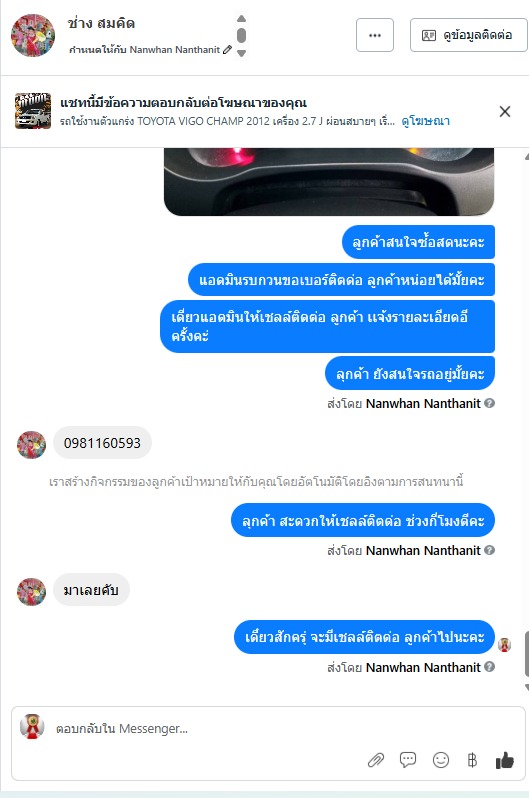Open ช่าง สมคิด profile picture in header
Image resolution: width=529 pixels, height=798 pixels.
coord(33,35)
